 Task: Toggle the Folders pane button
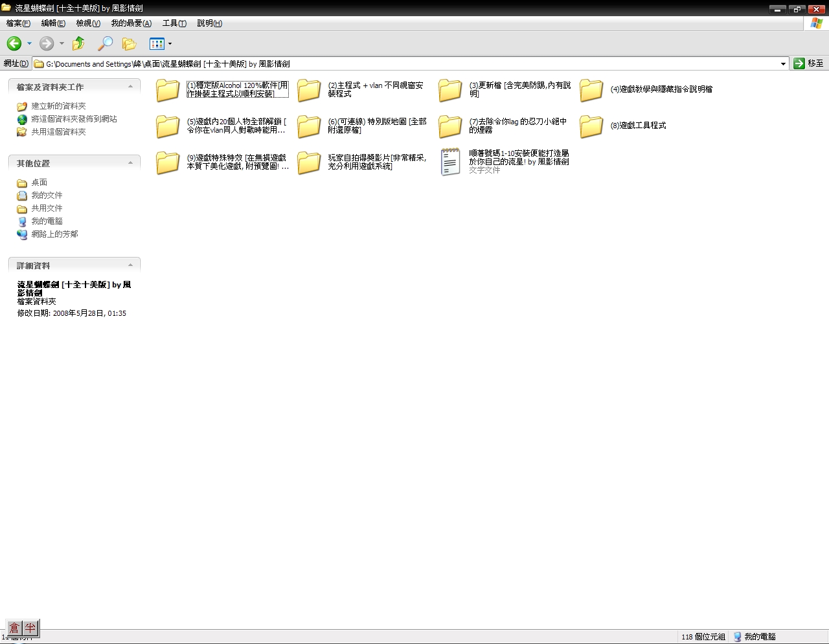(x=130, y=43)
